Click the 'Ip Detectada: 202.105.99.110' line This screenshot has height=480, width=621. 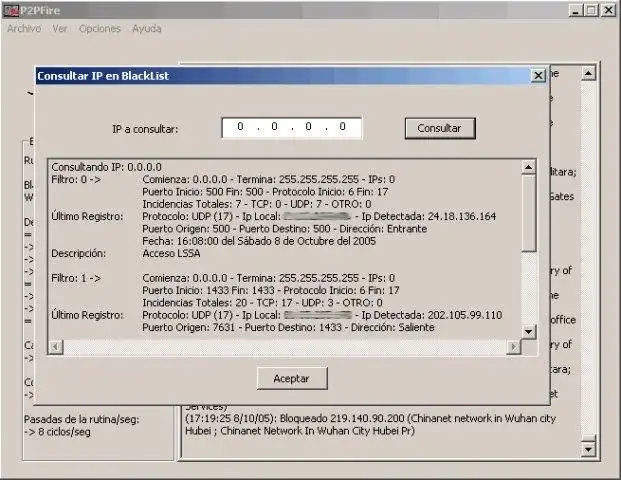pos(322,315)
